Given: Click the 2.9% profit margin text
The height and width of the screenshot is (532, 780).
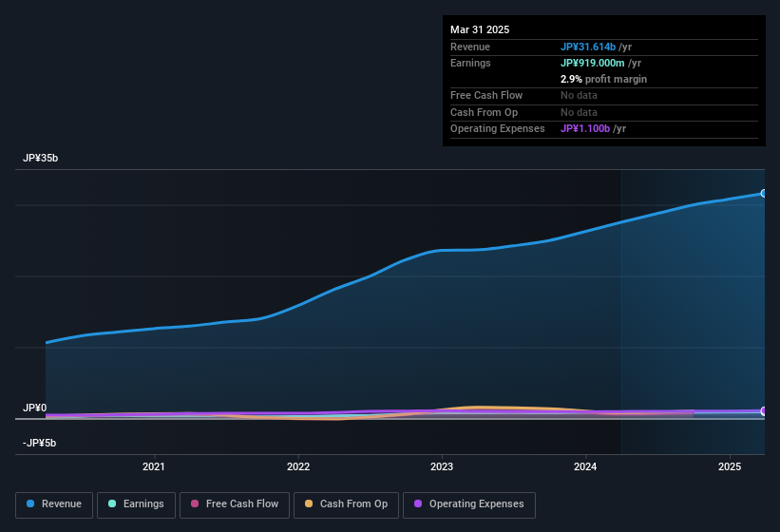Looking at the screenshot, I should (604, 79).
